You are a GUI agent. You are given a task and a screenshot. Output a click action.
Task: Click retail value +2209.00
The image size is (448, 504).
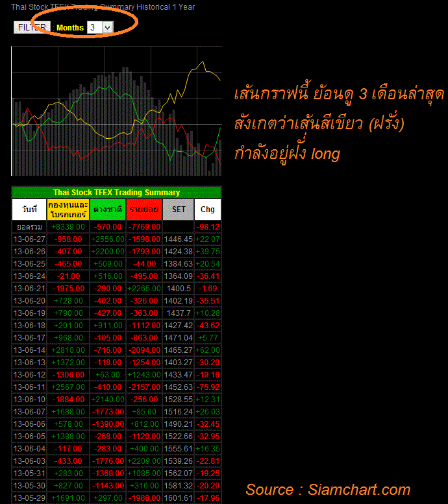[144, 461]
